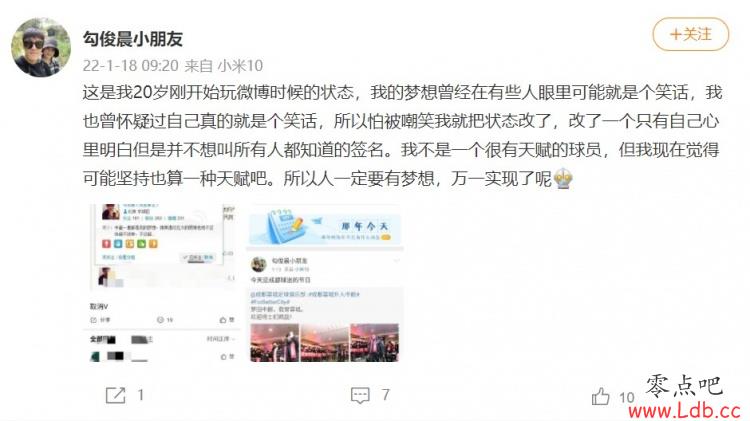Click the comment count 7
This screenshot has height=421, width=750.
[x=386, y=395]
